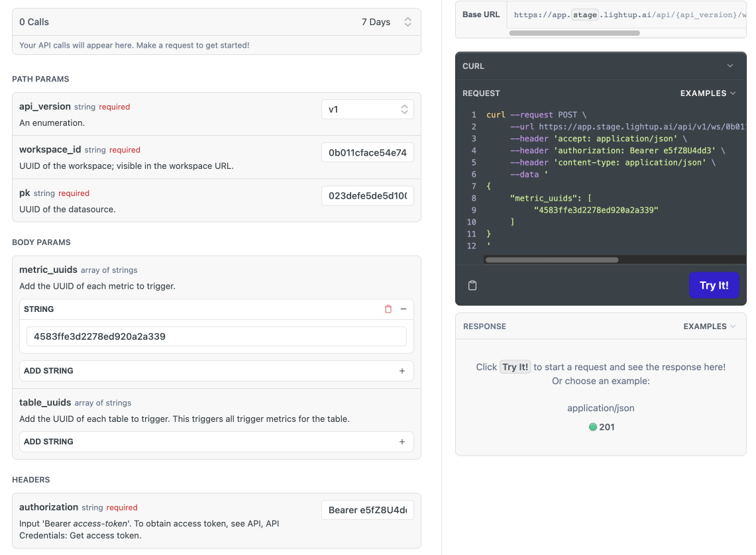Image resolution: width=756 pixels, height=555 pixels.
Task: Click the workspace_id input field
Action: point(368,153)
